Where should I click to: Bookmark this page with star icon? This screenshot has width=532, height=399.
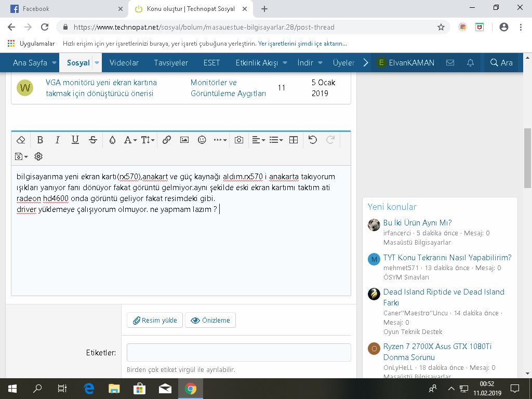pos(441,27)
